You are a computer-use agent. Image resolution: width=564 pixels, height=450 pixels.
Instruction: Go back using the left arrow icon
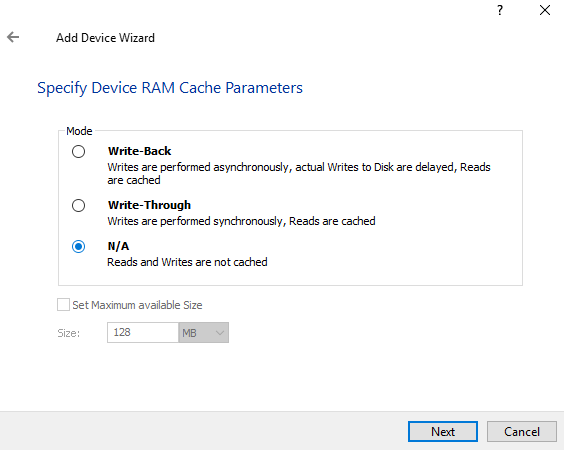click(13, 37)
